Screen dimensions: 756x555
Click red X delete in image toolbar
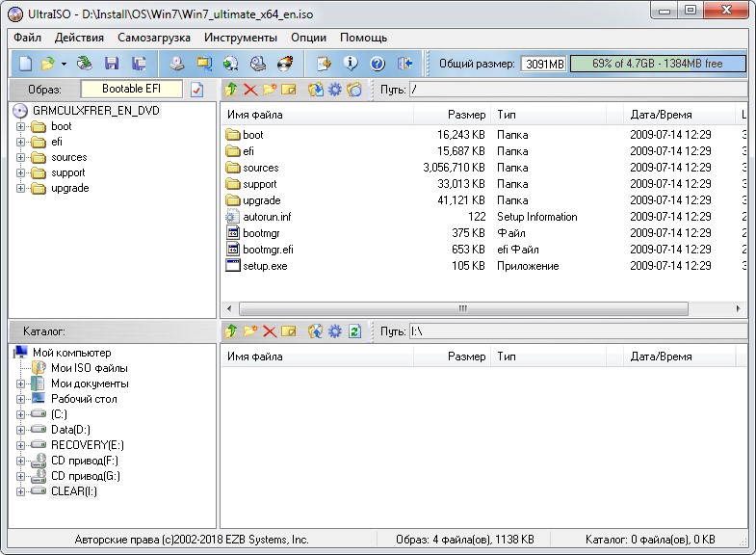250,90
